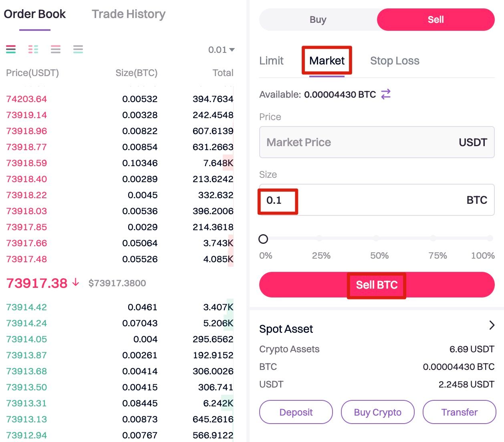Click the price direction arrow next to 73917.38
Viewport: 504px width, 442px height.
pos(76,283)
